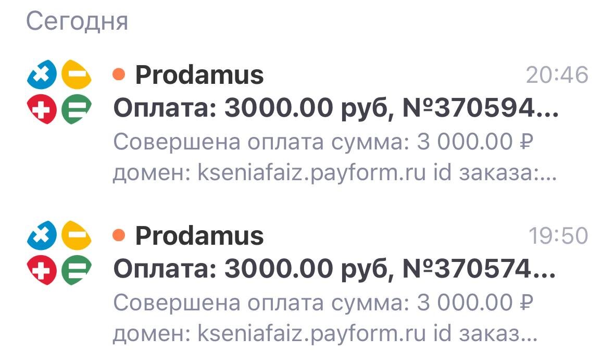Viewport: 614px width, 364px height.
Task: Click red plus shape in 20:46 Prodamus logo
Action: (42, 110)
